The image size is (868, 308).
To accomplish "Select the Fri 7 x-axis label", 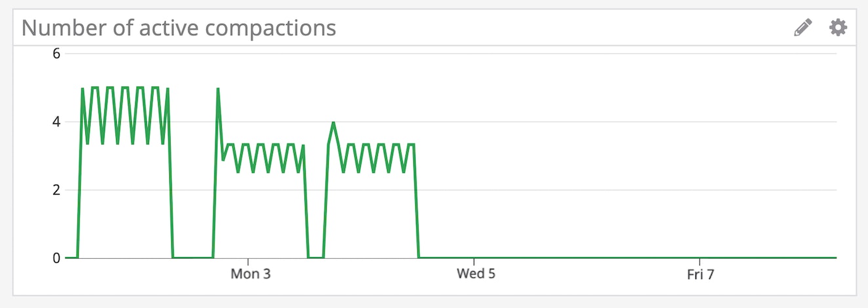I will coord(700,275).
